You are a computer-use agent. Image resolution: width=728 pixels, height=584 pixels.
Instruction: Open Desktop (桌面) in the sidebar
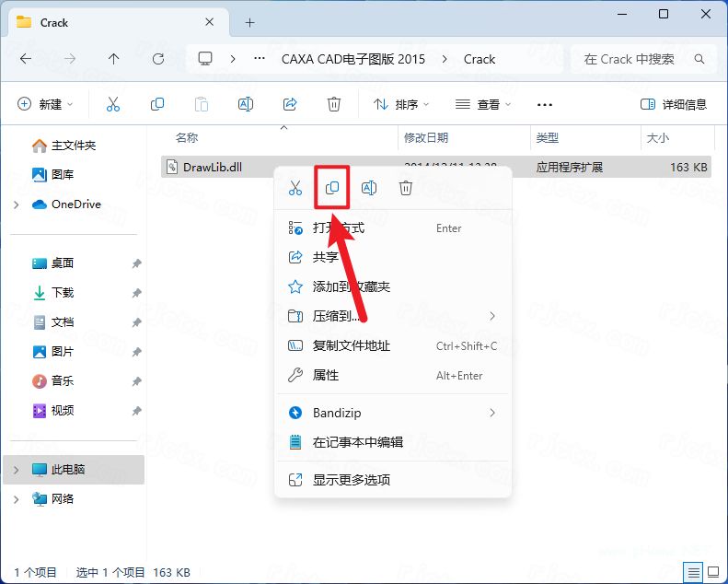point(53,263)
